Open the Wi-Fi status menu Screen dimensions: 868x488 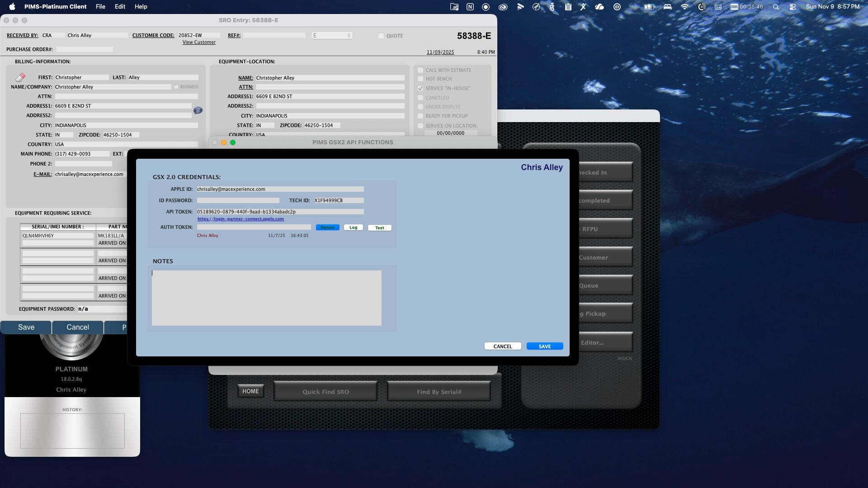tap(684, 7)
